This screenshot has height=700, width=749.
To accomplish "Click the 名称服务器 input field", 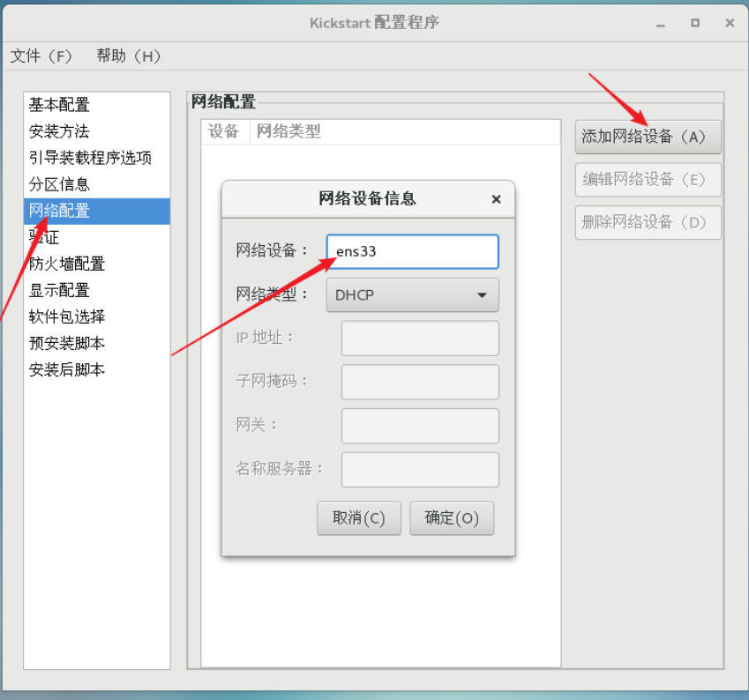I will point(420,470).
